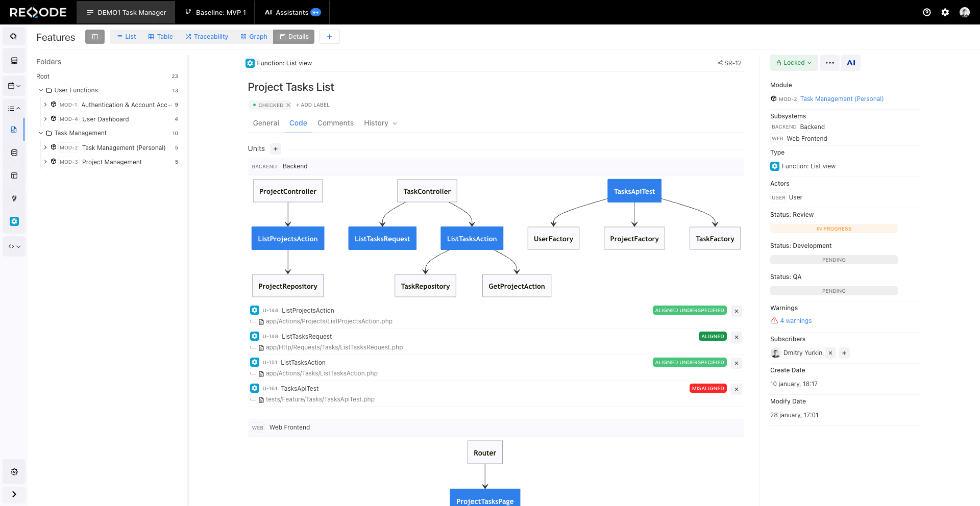Collapse the User Functions folder

[41, 90]
